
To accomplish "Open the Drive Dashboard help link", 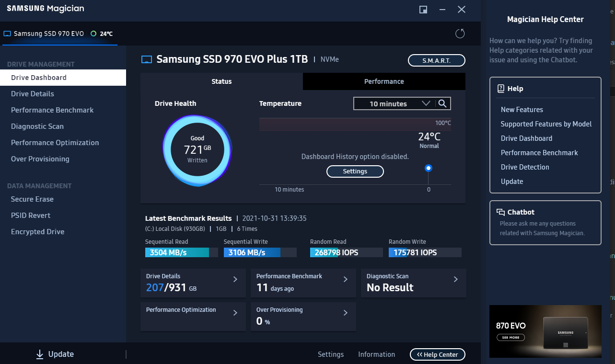I will click(526, 138).
